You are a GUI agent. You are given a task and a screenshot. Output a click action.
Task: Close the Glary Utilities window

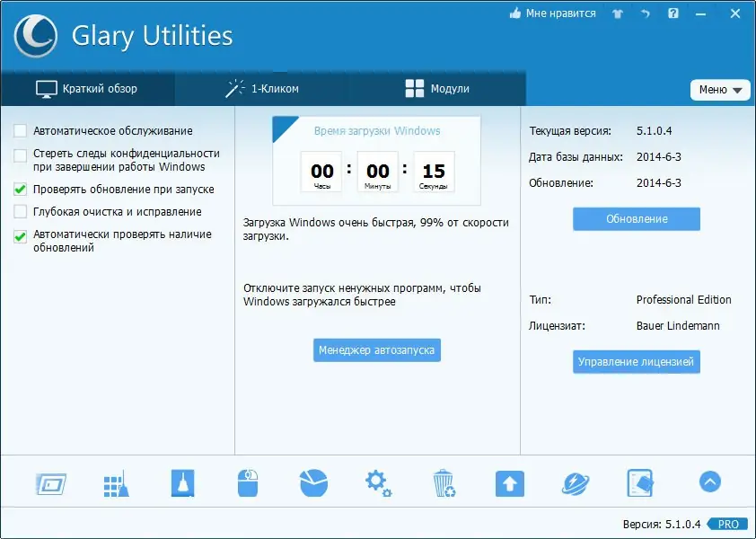tap(735, 13)
